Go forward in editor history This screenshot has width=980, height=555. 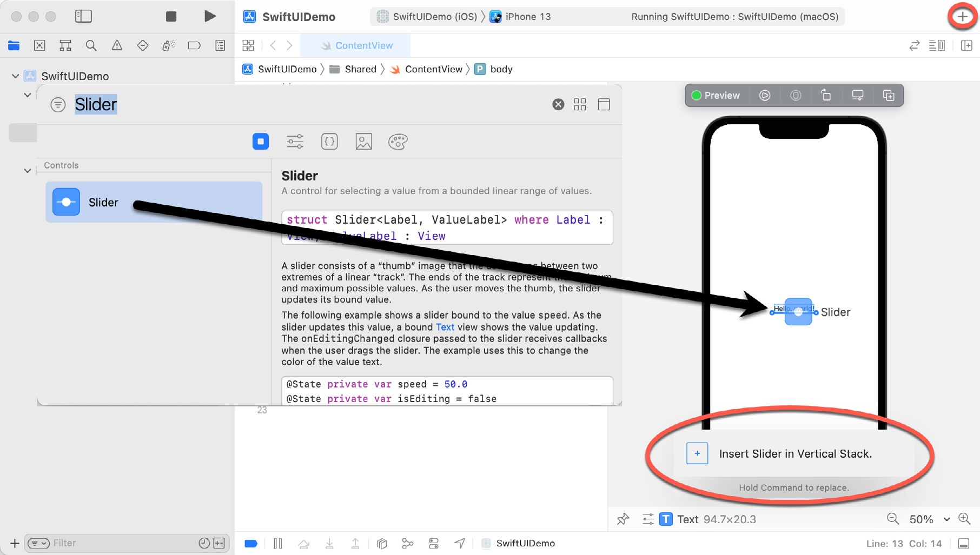click(x=290, y=45)
